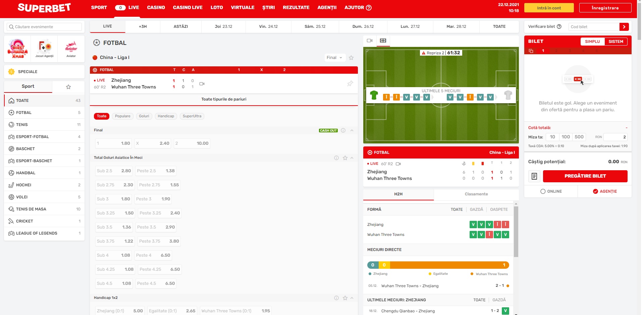Select the ONLINE radio option
The width and height of the screenshot is (644, 315).
click(x=551, y=191)
